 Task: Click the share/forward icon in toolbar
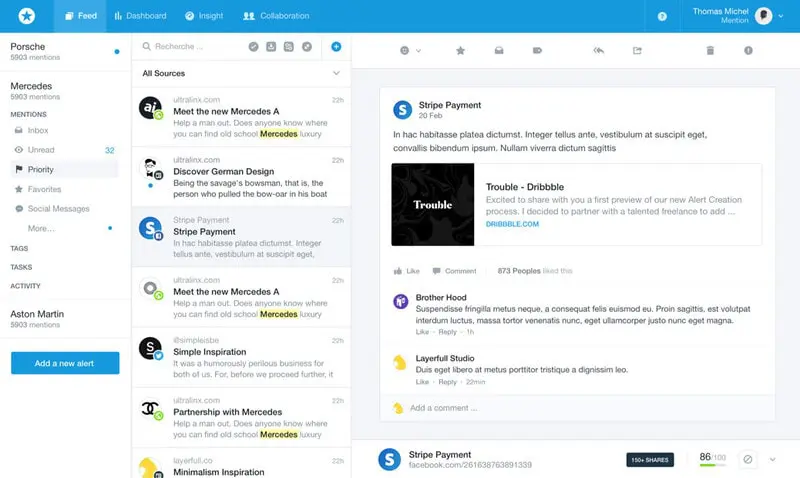[x=637, y=50]
